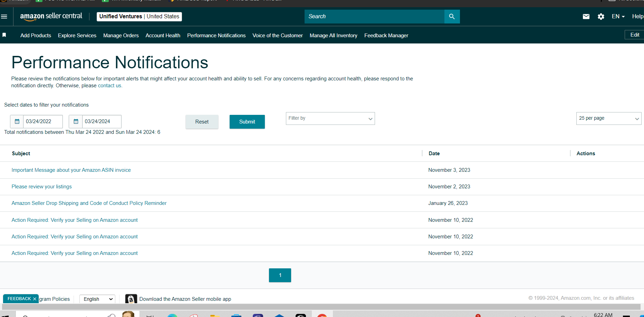Click the start date field showing 03/24/2022
The width and height of the screenshot is (644, 317).
point(43,121)
